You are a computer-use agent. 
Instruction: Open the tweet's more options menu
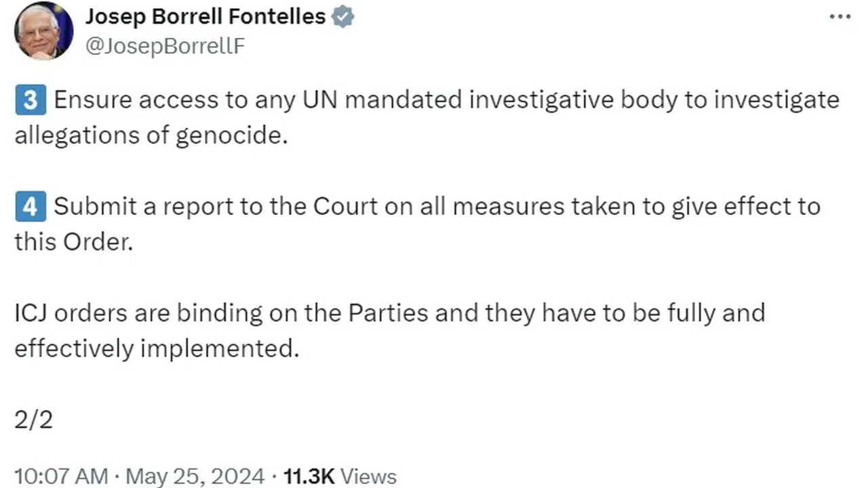click(x=840, y=16)
